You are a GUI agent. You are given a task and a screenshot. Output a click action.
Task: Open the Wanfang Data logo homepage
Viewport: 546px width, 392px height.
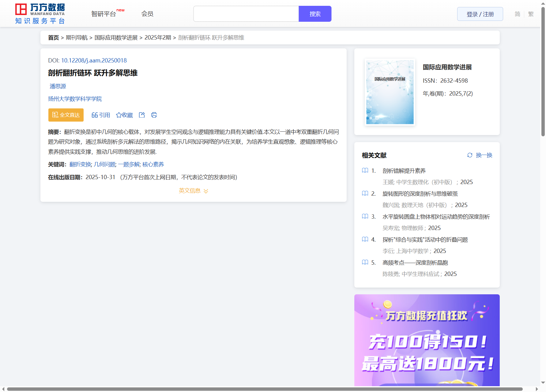40,14
